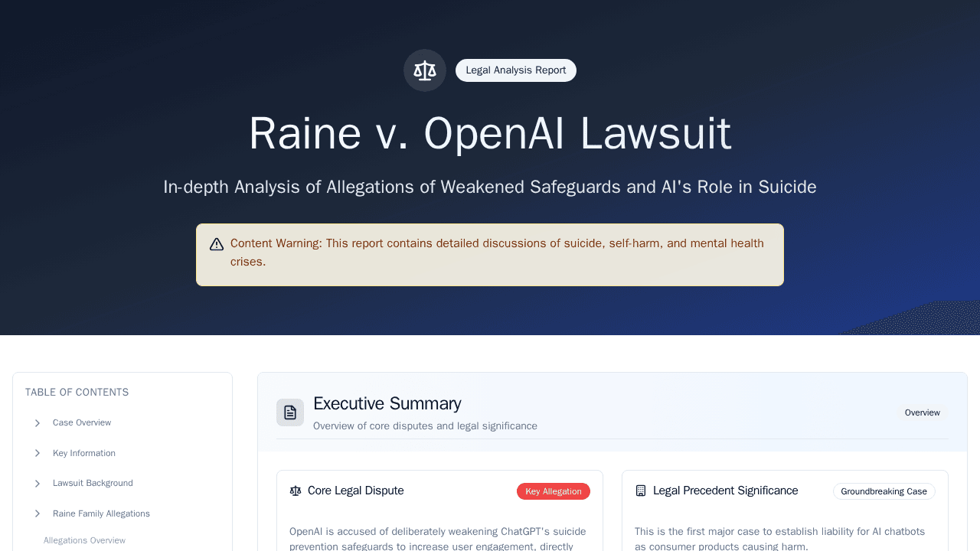980x551 pixels.
Task: Click the Groundbreaking Case badge
Action: 884,491
